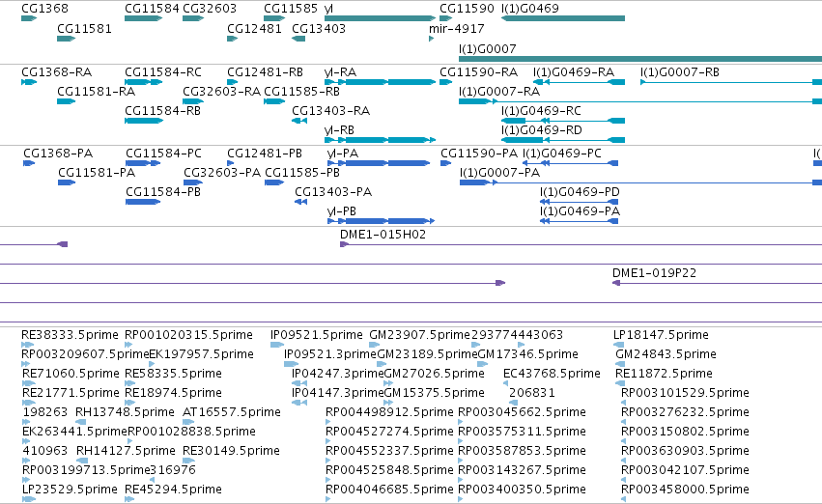Open transcript CG11584-RB
The width and height of the screenshot is (822, 504).
(144, 121)
